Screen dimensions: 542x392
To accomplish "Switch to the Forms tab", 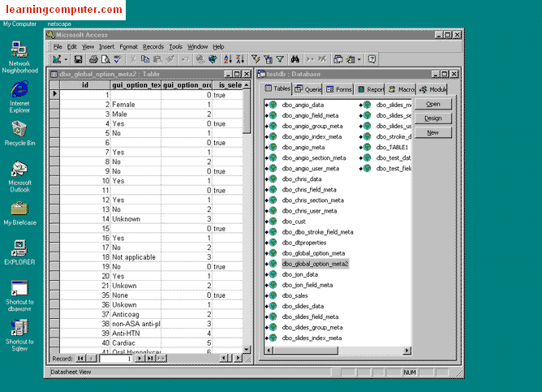I will coord(338,89).
